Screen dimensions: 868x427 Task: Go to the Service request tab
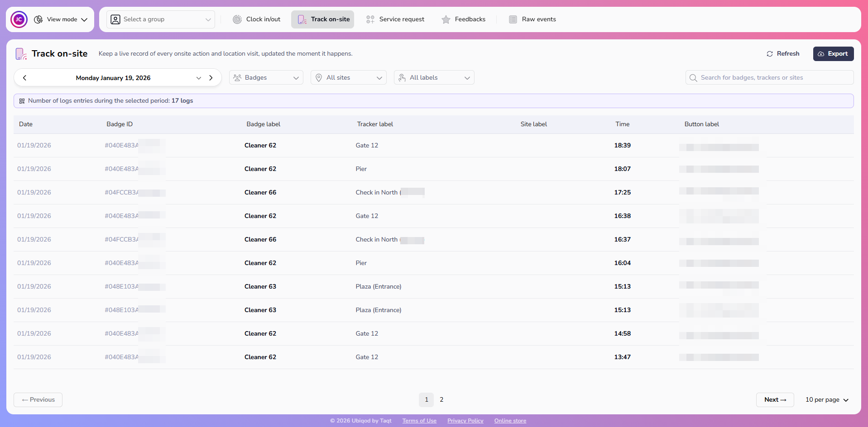coord(395,19)
